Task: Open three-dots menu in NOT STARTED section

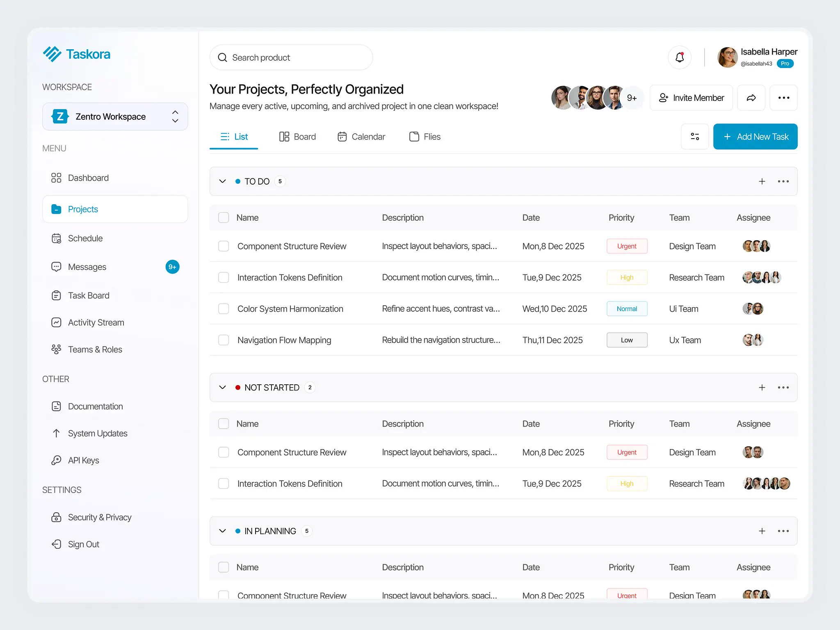Action: [783, 387]
